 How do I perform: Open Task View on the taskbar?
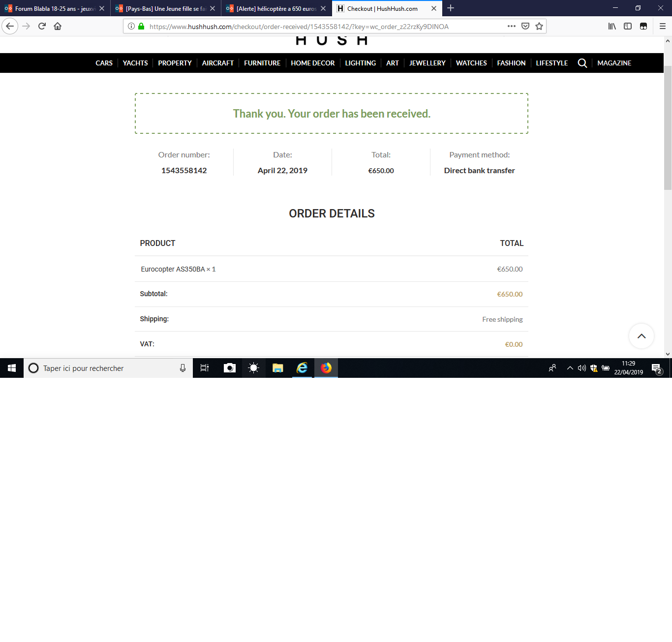coord(205,368)
